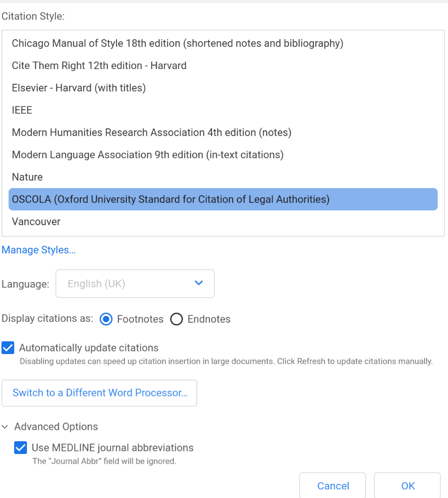448x498 pixels.
Task: Pick the Vancouver citation style
Action: 223,221
